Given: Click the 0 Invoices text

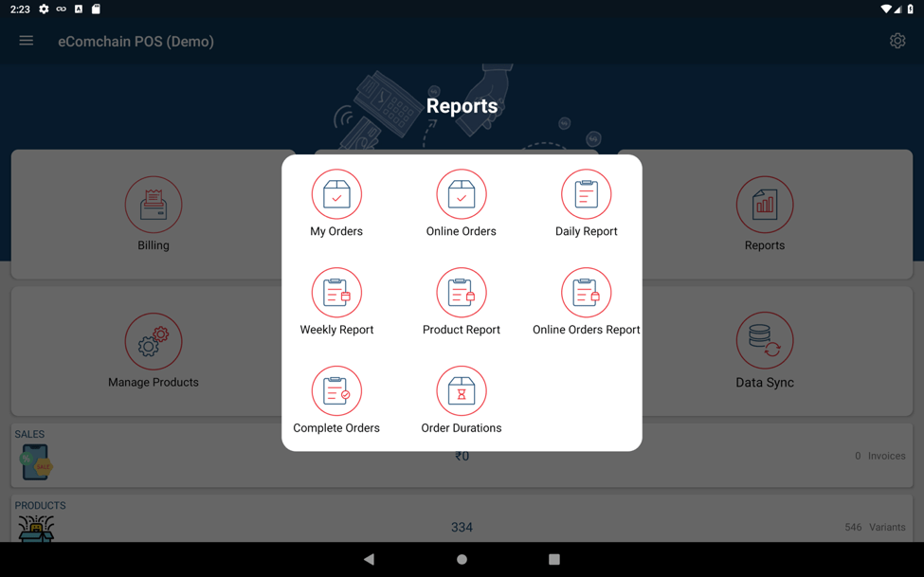Looking at the screenshot, I should pos(880,456).
